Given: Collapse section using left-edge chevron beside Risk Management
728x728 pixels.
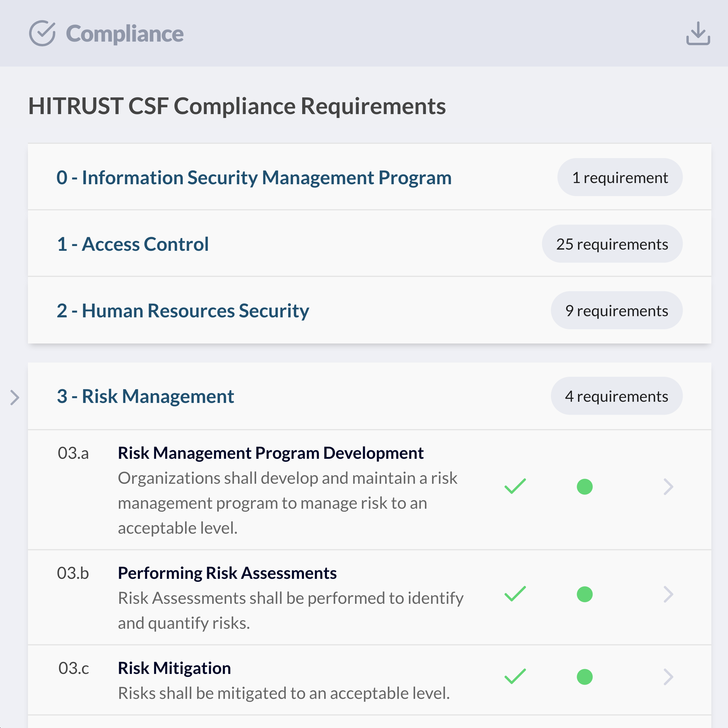Looking at the screenshot, I should tap(15, 398).
